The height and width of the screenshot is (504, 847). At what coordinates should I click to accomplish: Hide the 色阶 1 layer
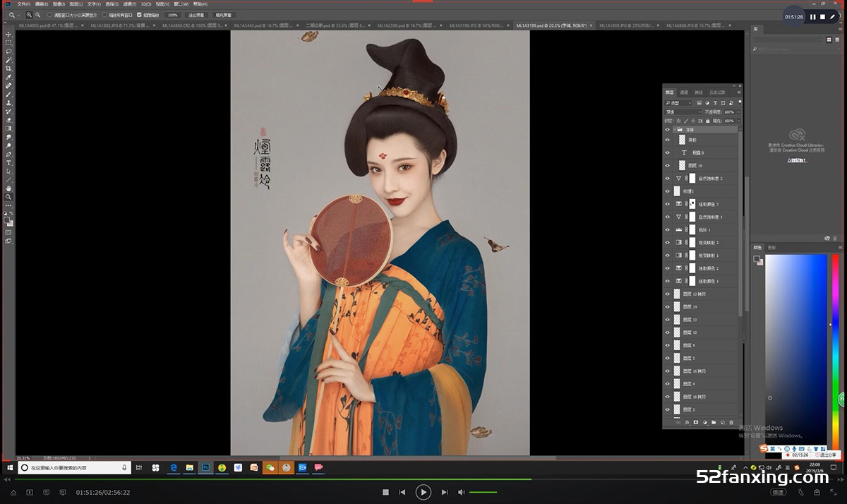point(668,230)
